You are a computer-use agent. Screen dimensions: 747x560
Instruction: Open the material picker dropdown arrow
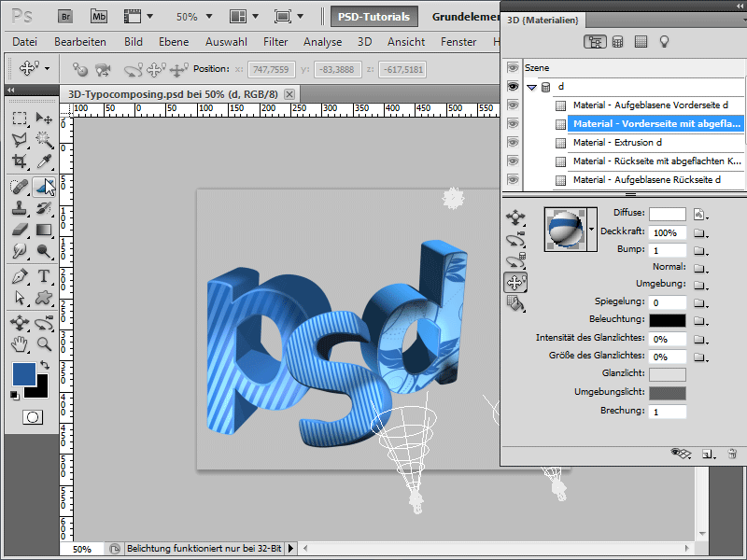coord(592,229)
